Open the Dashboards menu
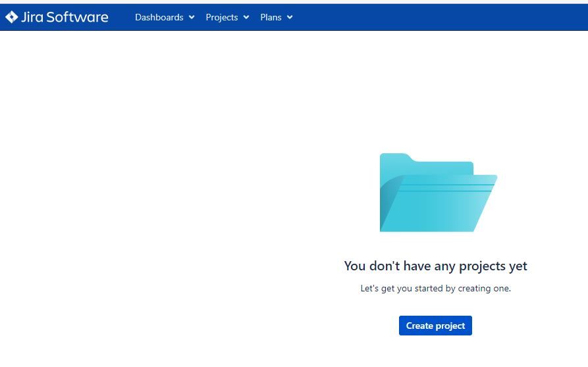The width and height of the screenshot is (588, 367). click(165, 17)
